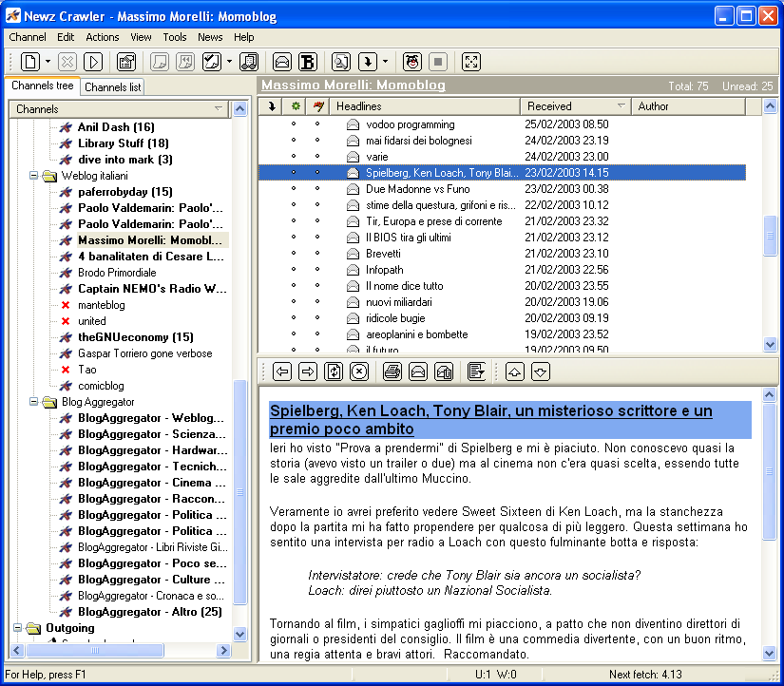Screen dimensions: 784x686
Task: Open the Actions menu
Action: (x=103, y=37)
